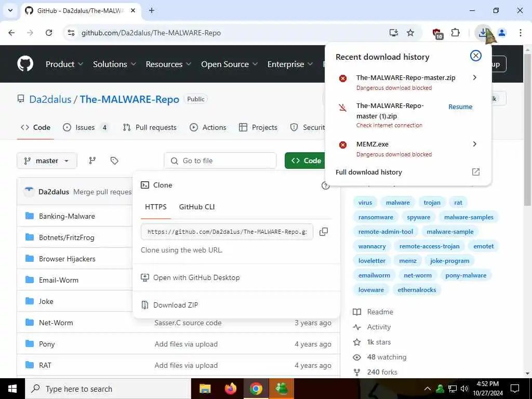Image resolution: width=532 pixels, height=399 pixels.
Task: Open the Banking-Malware folder
Action: click(x=67, y=216)
